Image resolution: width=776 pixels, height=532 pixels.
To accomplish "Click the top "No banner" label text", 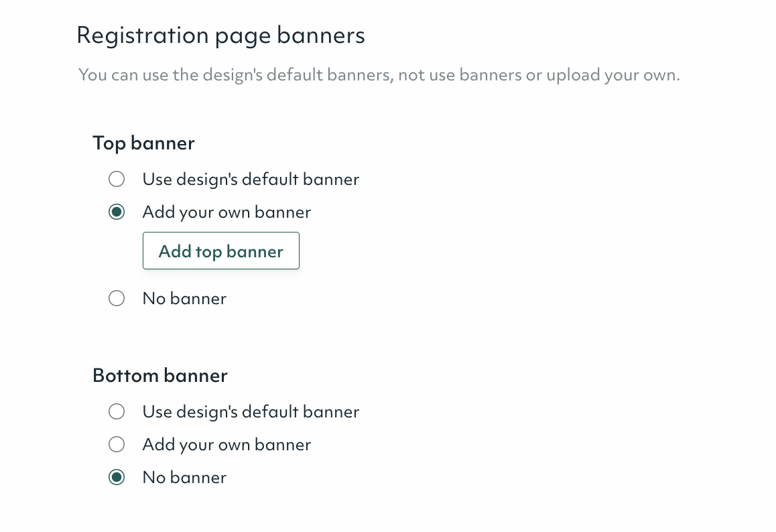I will 184,298.
